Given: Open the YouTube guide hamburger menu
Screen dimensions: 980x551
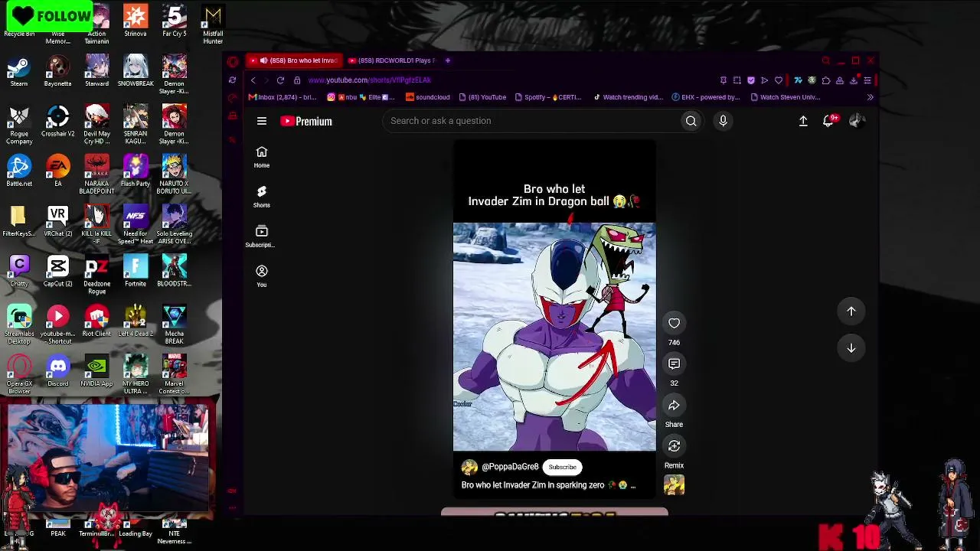Looking at the screenshot, I should click(x=262, y=121).
